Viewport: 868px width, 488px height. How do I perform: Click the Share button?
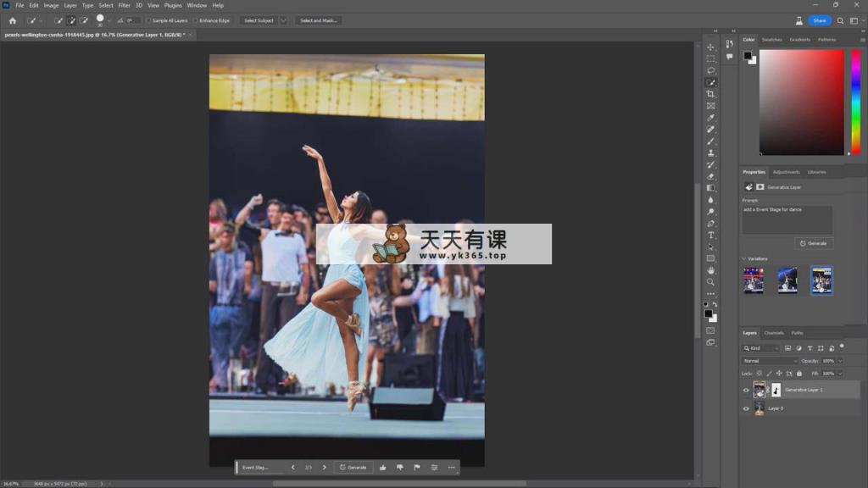point(820,20)
